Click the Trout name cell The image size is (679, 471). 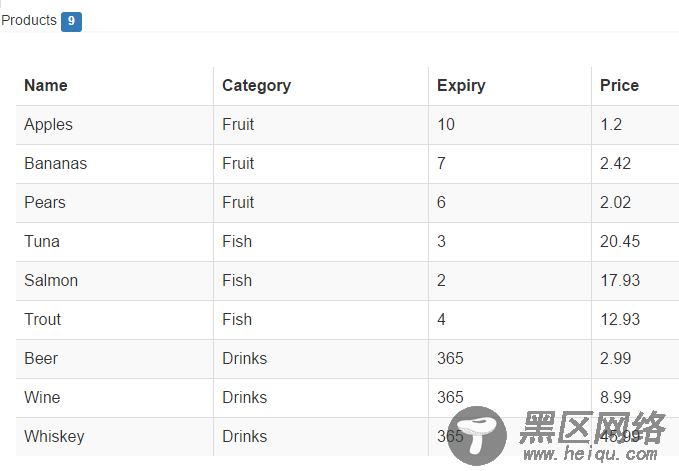[115, 319]
